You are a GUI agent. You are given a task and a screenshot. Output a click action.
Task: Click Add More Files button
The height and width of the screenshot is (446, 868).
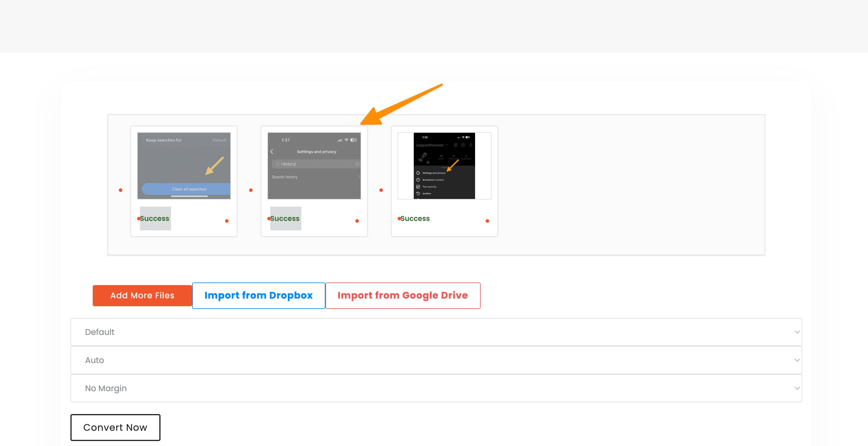tap(142, 295)
